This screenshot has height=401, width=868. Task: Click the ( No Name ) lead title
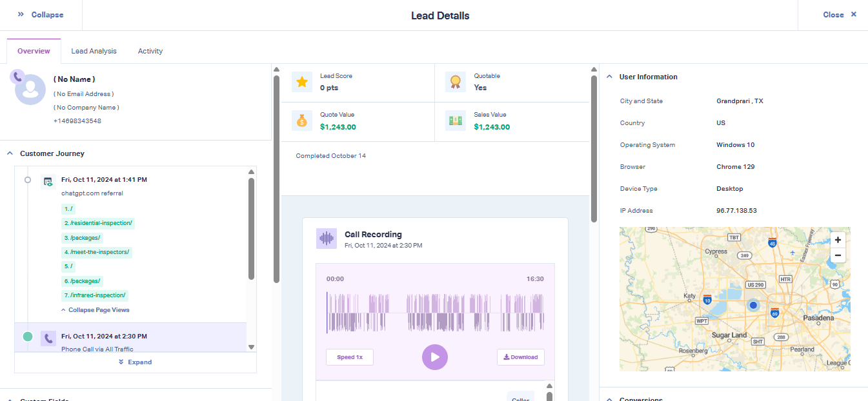[74, 79]
